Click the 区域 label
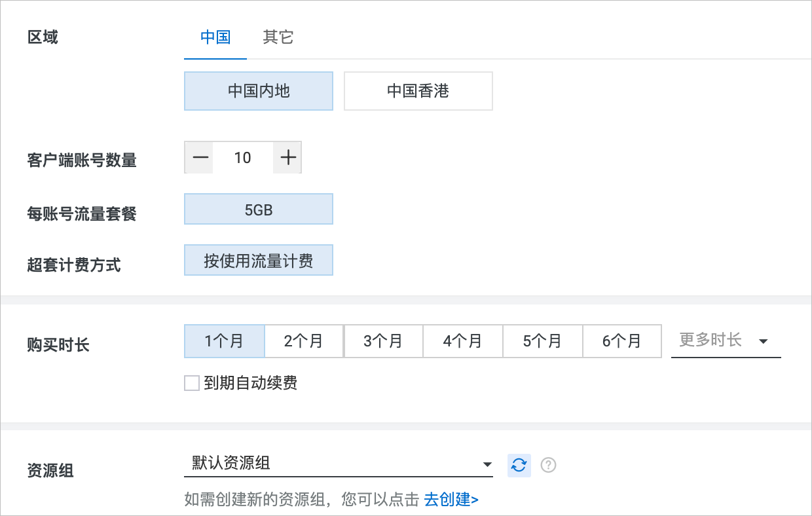Image resolution: width=812 pixels, height=516 pixels. tap(43, 37)
